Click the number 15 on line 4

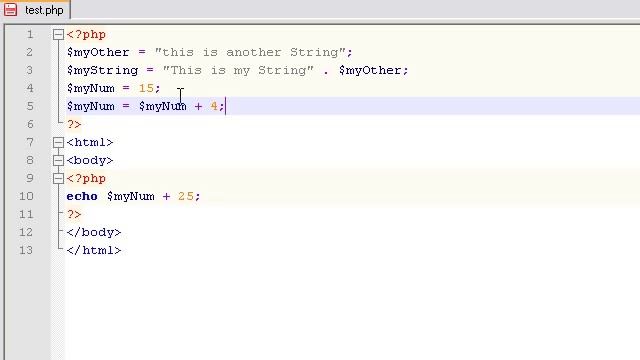pos(147,88)
